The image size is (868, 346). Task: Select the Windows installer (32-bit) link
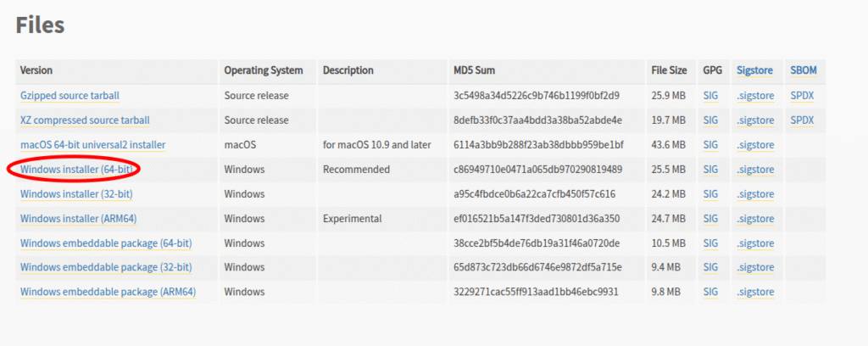pos(75,193)
